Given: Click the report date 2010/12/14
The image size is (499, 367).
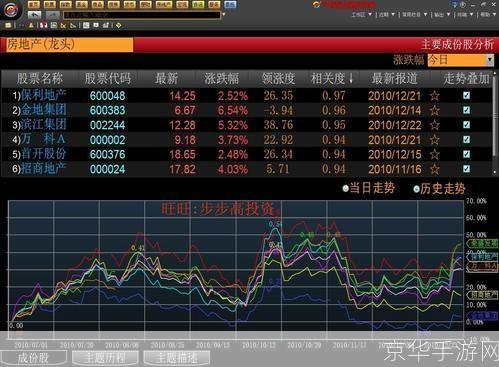Looking at the screenshot, I should 395,111.
